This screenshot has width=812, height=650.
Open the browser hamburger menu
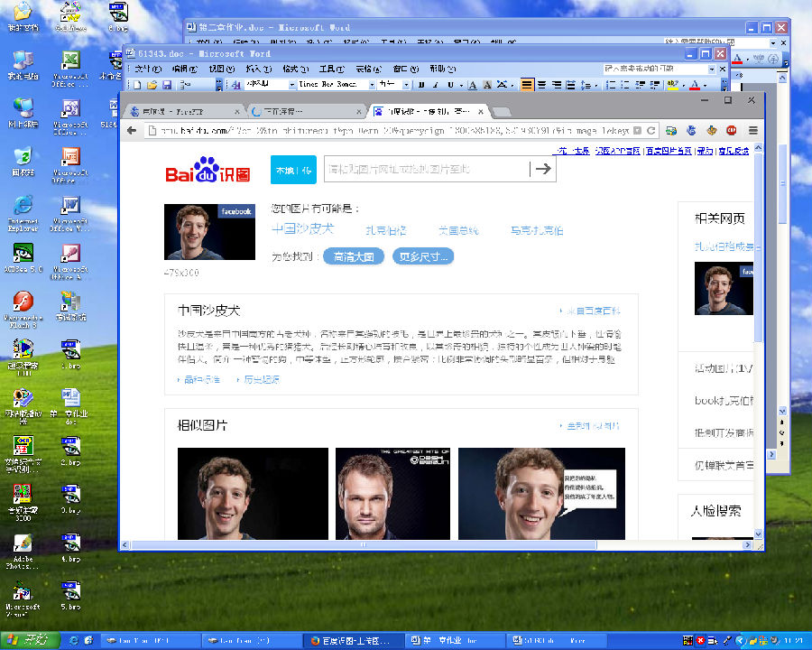[x=753, y=131]
